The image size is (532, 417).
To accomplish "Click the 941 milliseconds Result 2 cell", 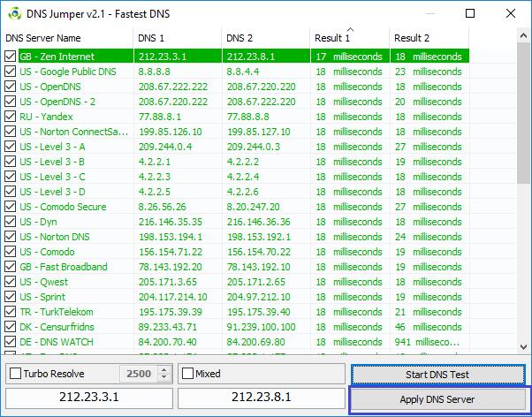I will tap(427, 342).
